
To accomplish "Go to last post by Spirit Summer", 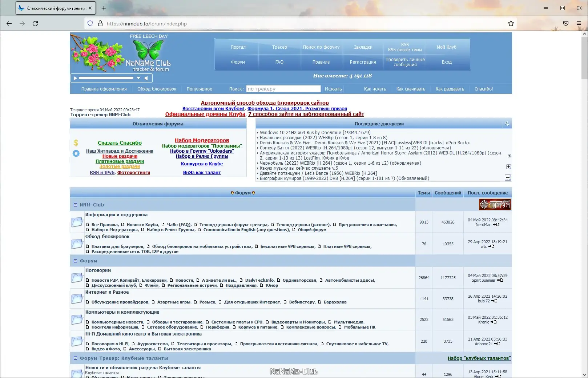I will [x=500, y=280].
